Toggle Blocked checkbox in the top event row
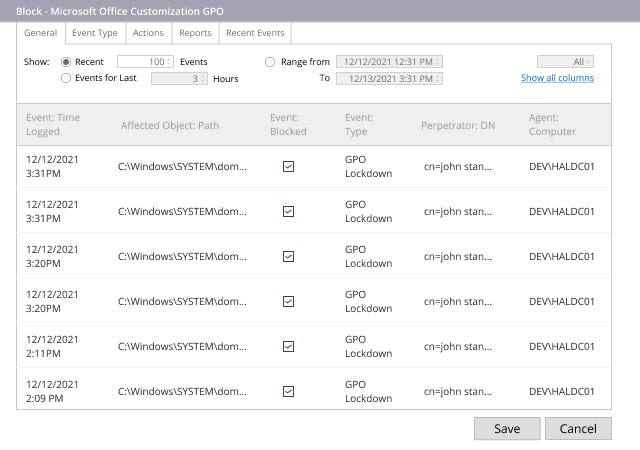 [x=289, y=166]
